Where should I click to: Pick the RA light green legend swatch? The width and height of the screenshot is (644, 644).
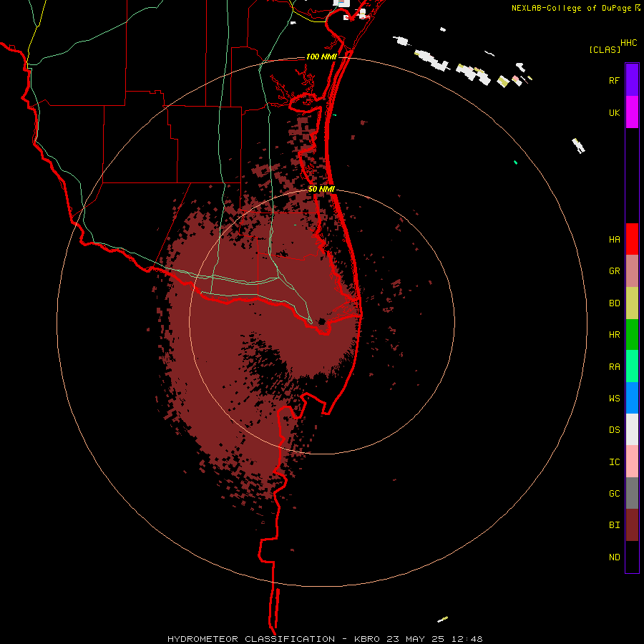point(632,366)
